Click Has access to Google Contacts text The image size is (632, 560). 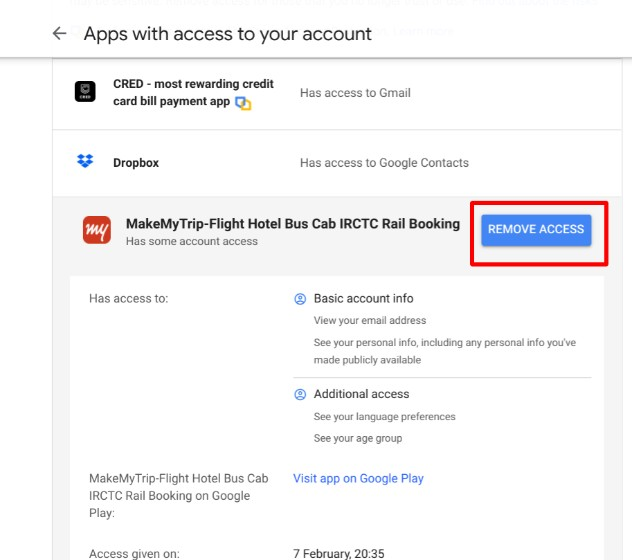point(384,163)
